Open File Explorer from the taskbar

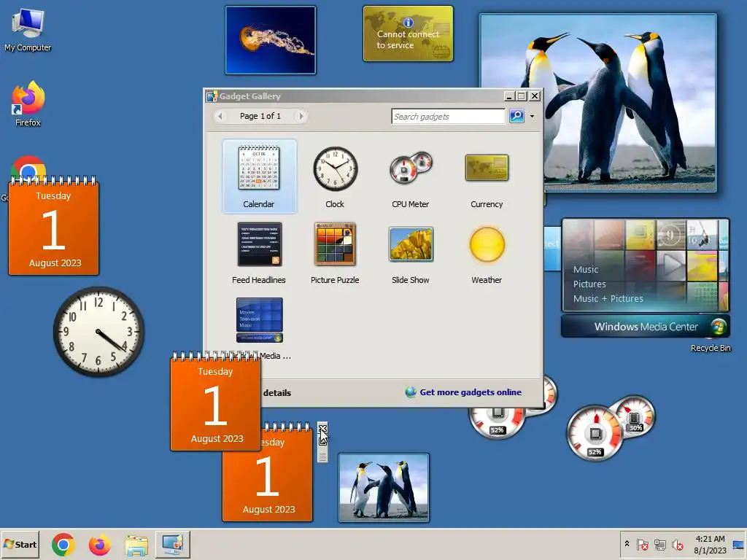pyautogui.click(x=136, y=545)
